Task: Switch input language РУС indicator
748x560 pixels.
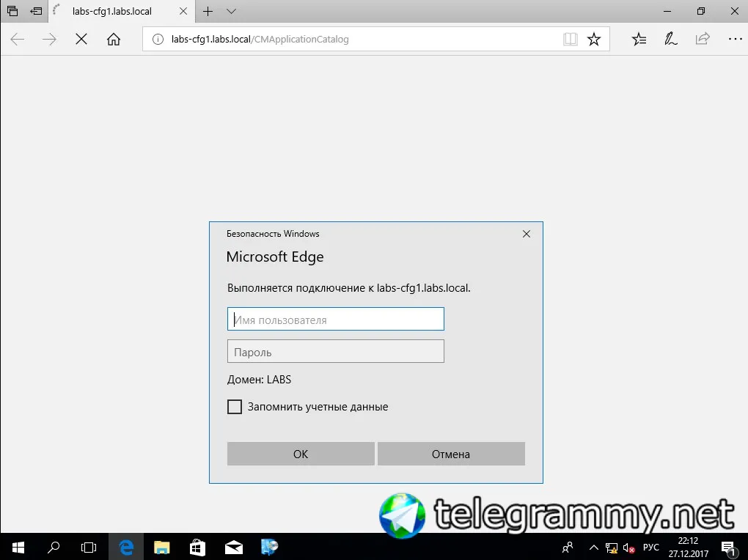Action: (651, 547)
